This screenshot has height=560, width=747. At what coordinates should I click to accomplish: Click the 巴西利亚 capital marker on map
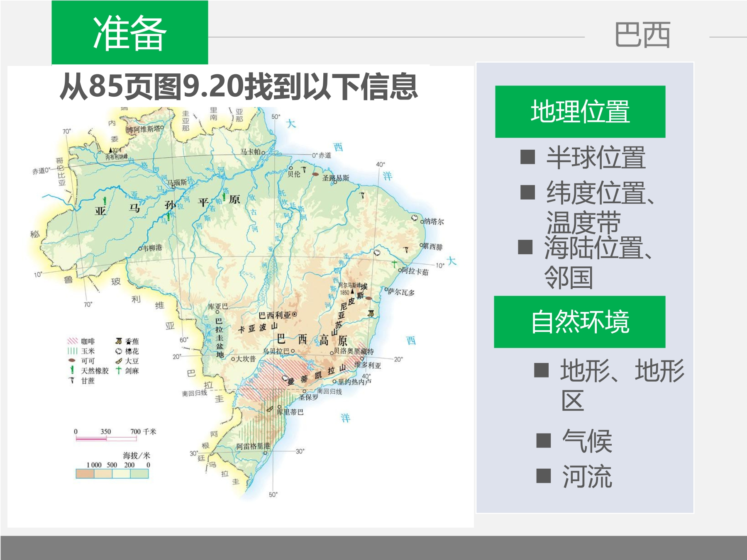[295, 314]
